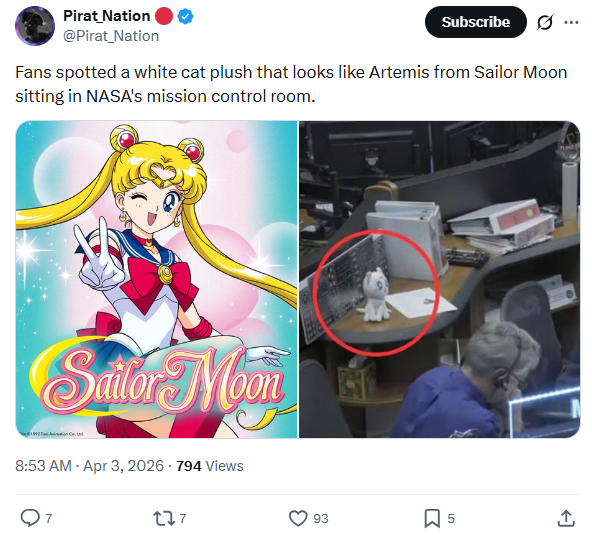Screen dimensions: 592x535
Task: Like the post with the heart icon
Action: point(298,518)
